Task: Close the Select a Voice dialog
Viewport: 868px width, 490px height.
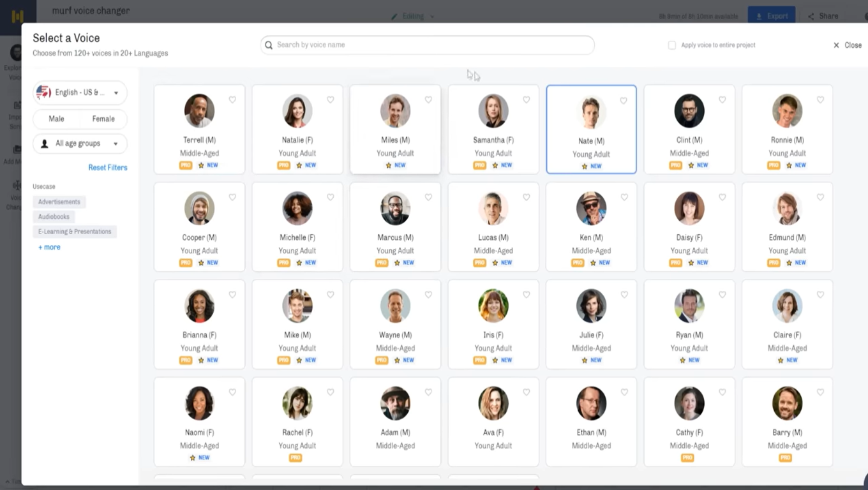Action: (x=848, y=45)
